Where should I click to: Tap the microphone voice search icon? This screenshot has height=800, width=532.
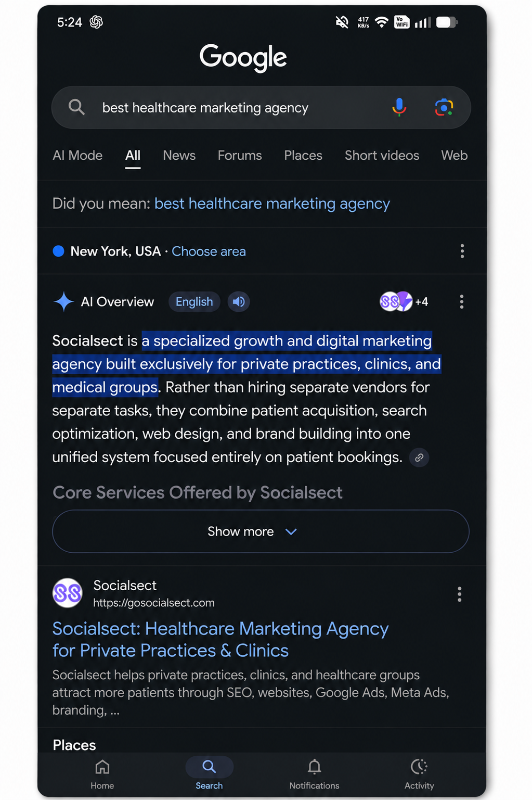click(399, 107)
